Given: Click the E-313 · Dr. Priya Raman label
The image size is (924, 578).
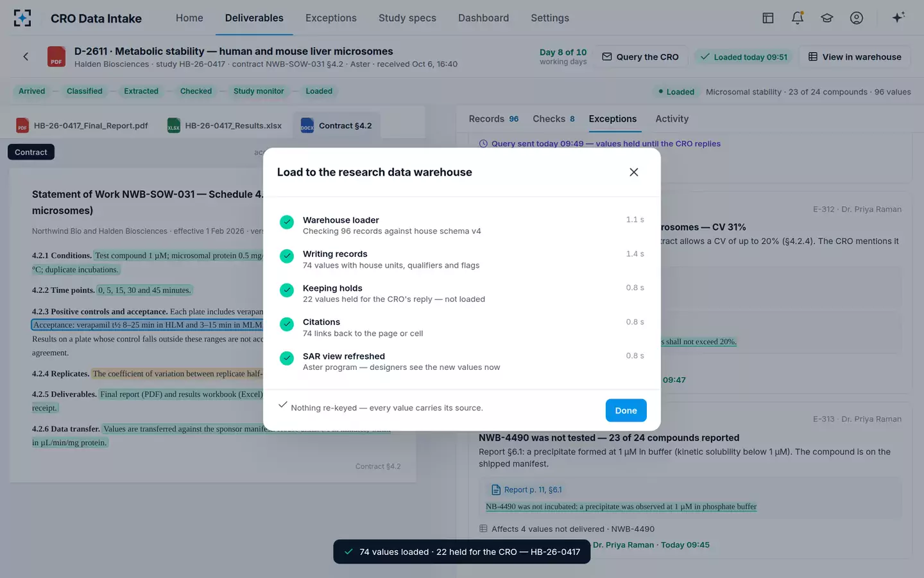Looking at the screenshot, I should click(x=857, y=419).
